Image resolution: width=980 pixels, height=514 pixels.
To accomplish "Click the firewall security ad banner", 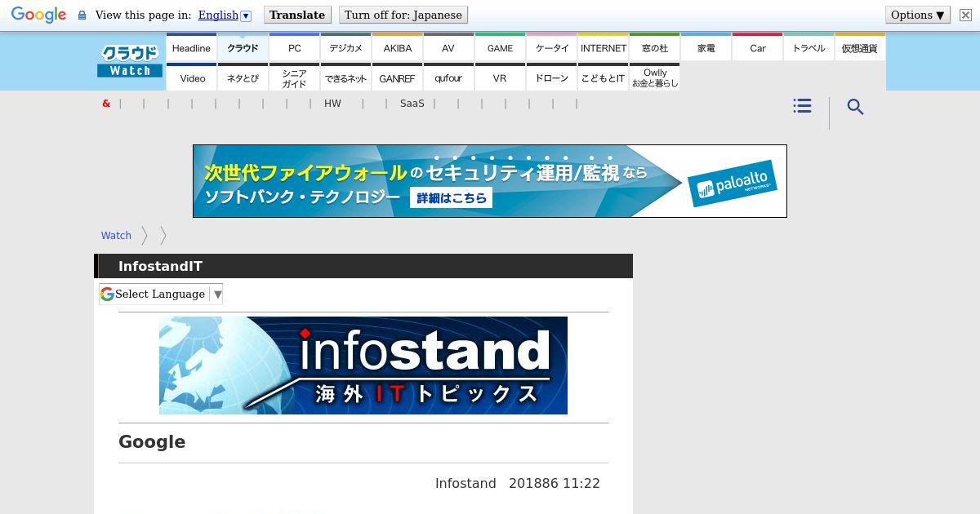I will pos(490,181).
